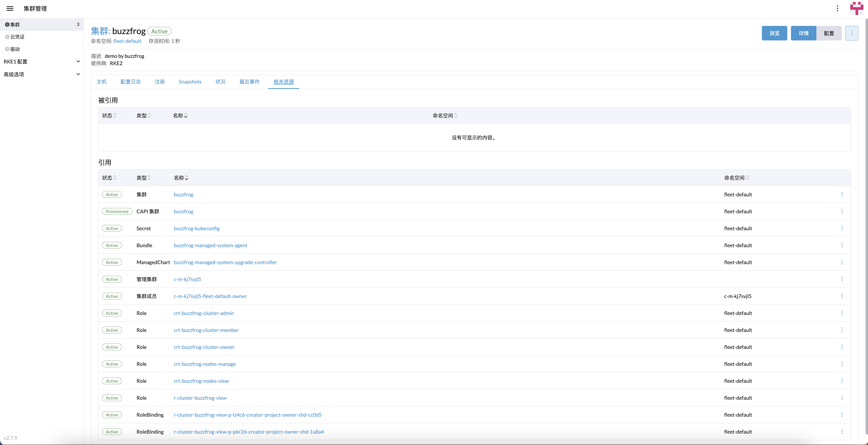Viewport: 868px width, 445px height.
Task: Open buzzfrog-managed-system-agent link
Action: (x=210, y=246)
